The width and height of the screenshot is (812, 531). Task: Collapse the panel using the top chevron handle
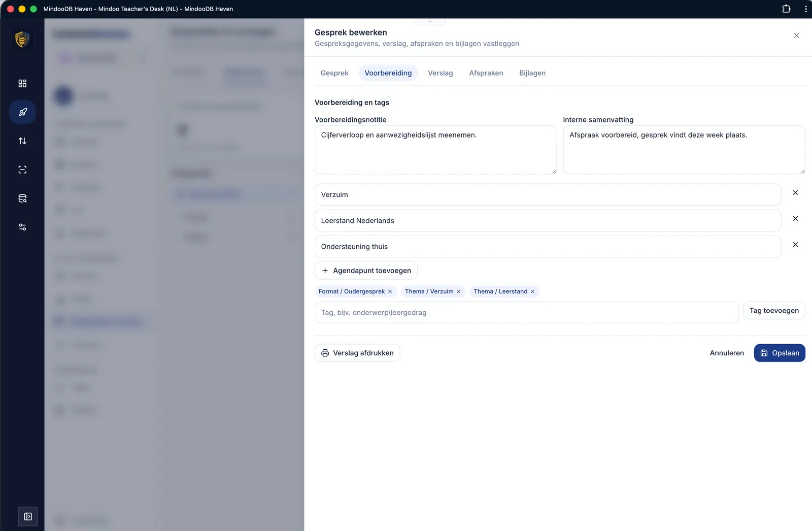pyautogui.click(x=430, y=22)
